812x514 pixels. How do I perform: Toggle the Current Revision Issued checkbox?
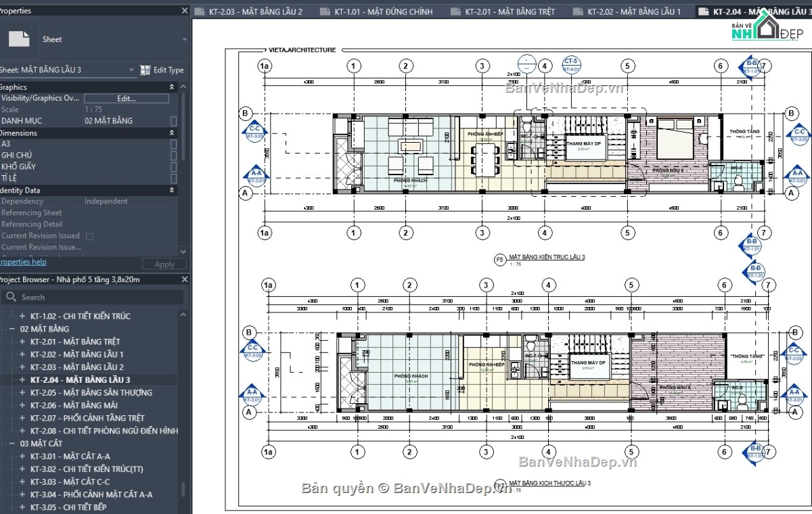[x=89, y=236]
